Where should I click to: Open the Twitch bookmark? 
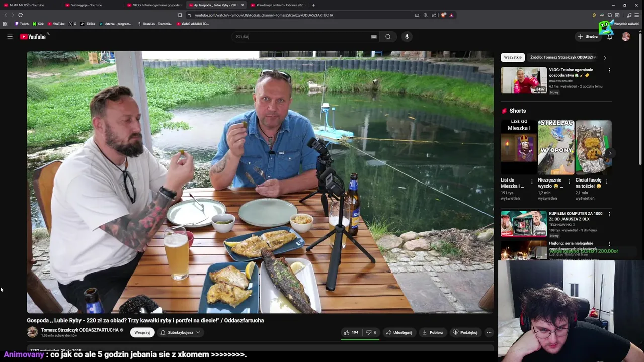(x=22, y=24)
